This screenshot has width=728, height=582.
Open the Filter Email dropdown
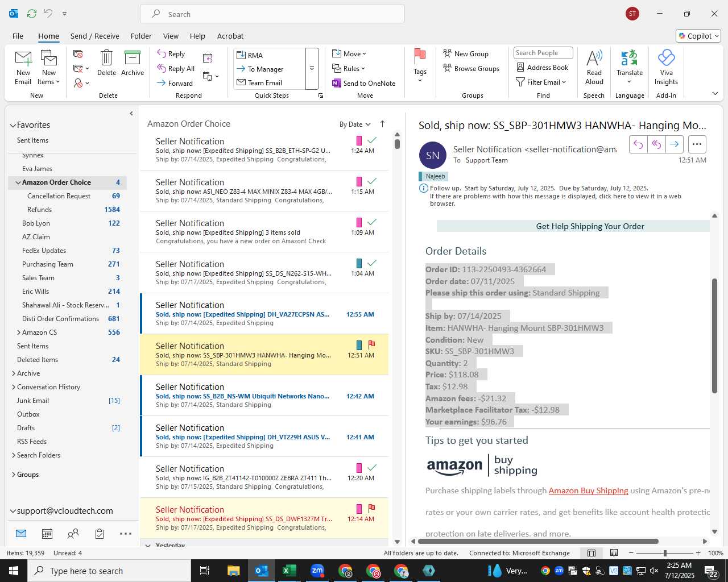point(541,82)
